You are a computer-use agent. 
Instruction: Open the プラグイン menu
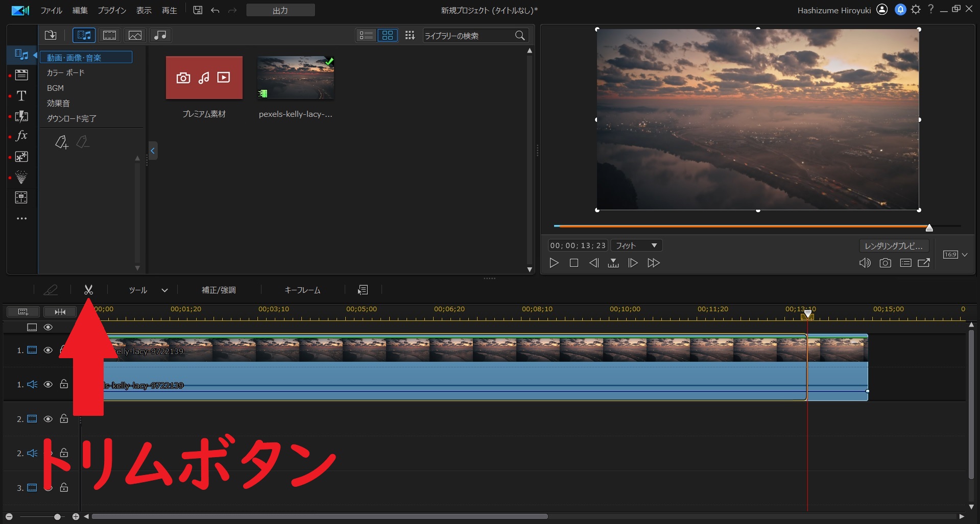pyautogui.click(x=112, y=10)
